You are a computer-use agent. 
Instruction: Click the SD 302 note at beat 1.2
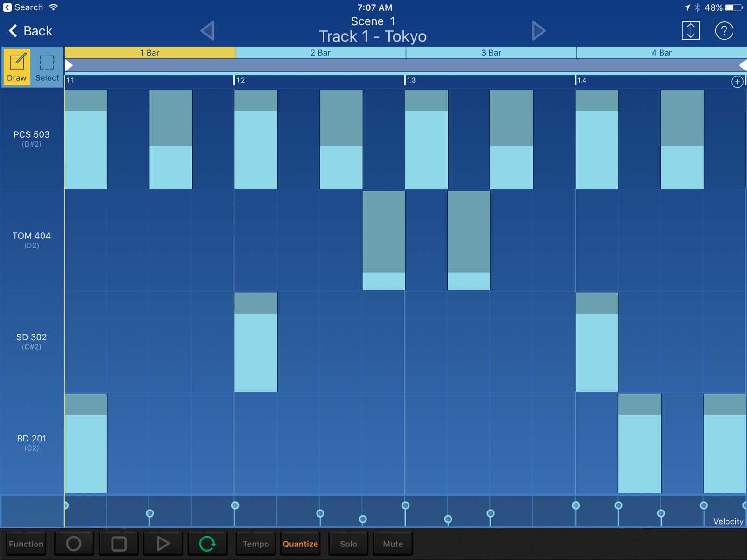[256, 342]
